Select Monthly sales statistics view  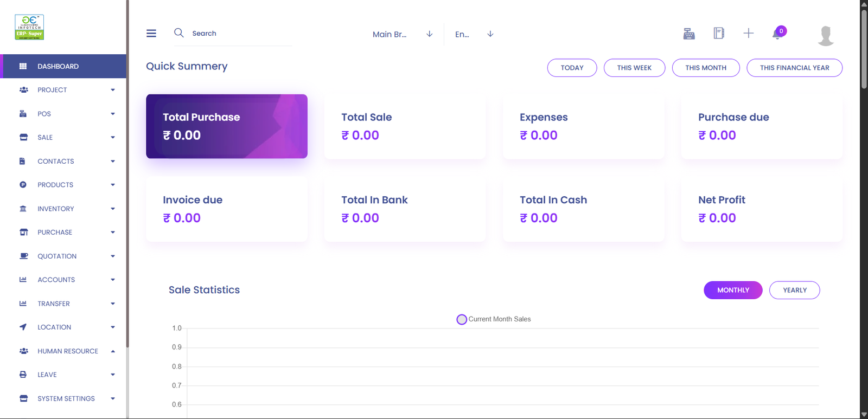click(733, 290)
